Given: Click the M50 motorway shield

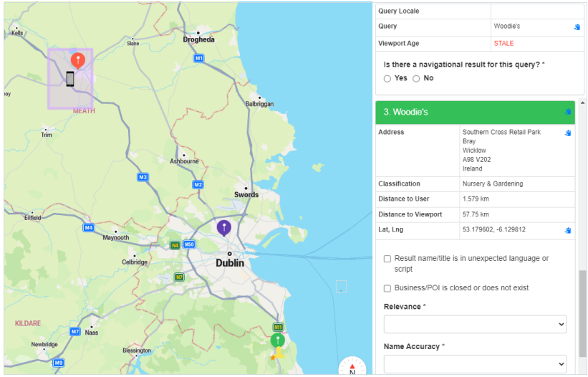Looking at the screenshot, I should [189, 244].
